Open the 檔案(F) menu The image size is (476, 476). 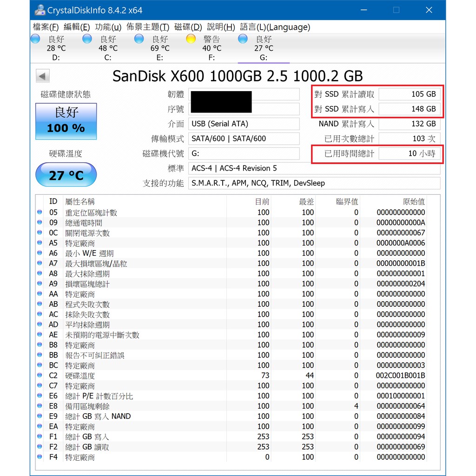pos(46,27)
